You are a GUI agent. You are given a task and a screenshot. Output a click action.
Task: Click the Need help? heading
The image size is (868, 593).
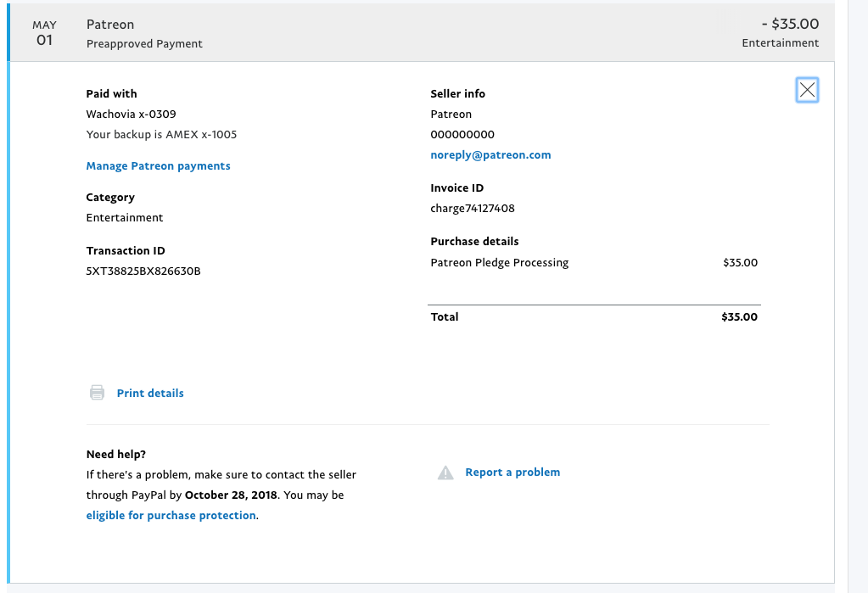pos(116,455)
